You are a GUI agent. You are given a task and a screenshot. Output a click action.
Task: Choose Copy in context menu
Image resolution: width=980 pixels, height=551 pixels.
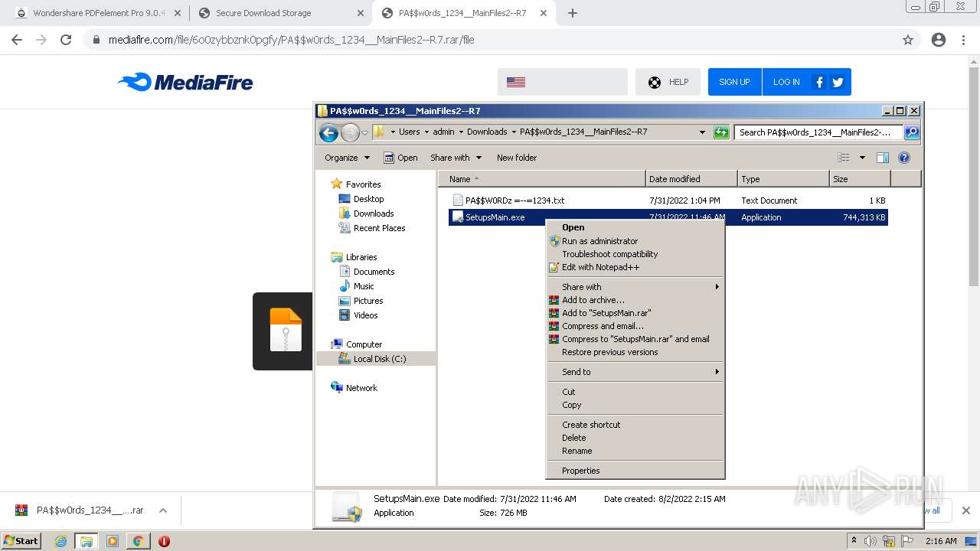click(635, 405)
